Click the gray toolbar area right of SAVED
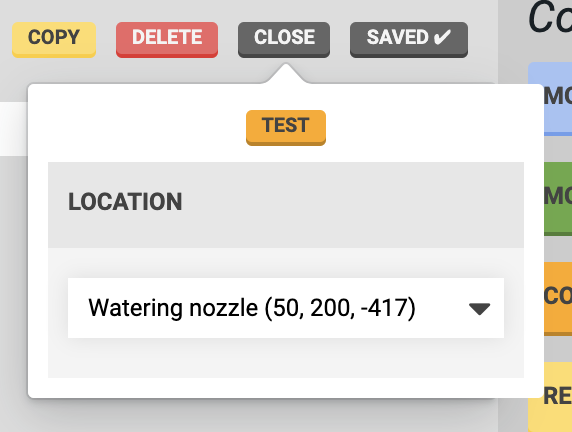 483,39
